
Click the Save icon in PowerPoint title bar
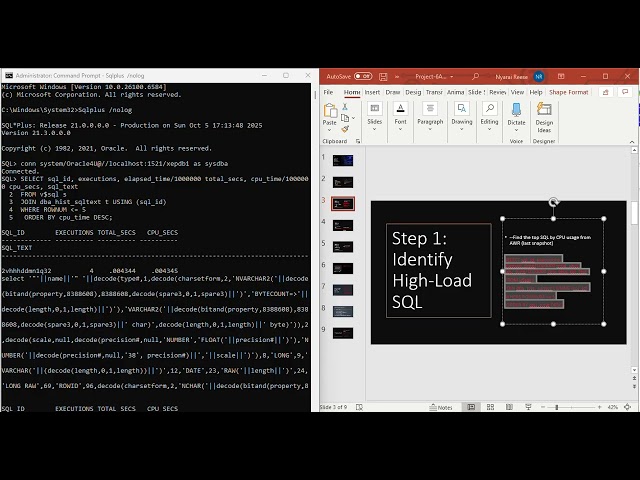(x=383, y=76)
